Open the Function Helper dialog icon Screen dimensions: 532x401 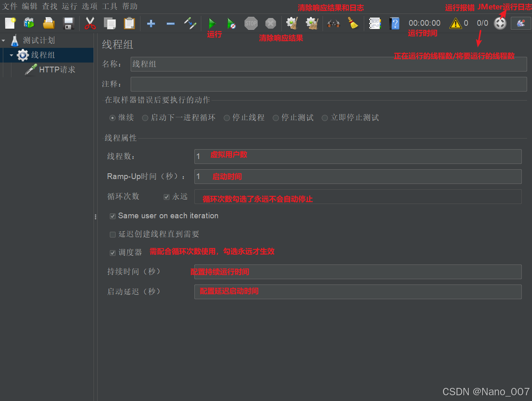tap(375, 23)
